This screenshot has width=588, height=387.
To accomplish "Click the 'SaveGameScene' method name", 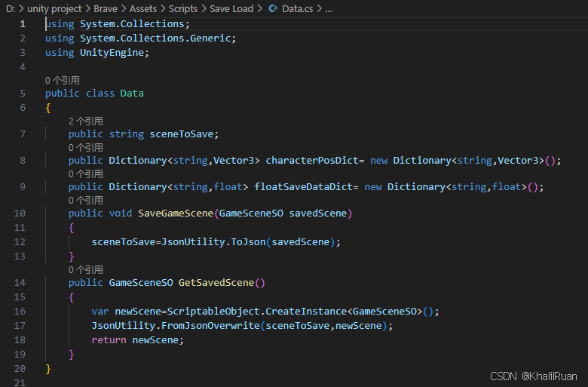I will tap(176, 213).
